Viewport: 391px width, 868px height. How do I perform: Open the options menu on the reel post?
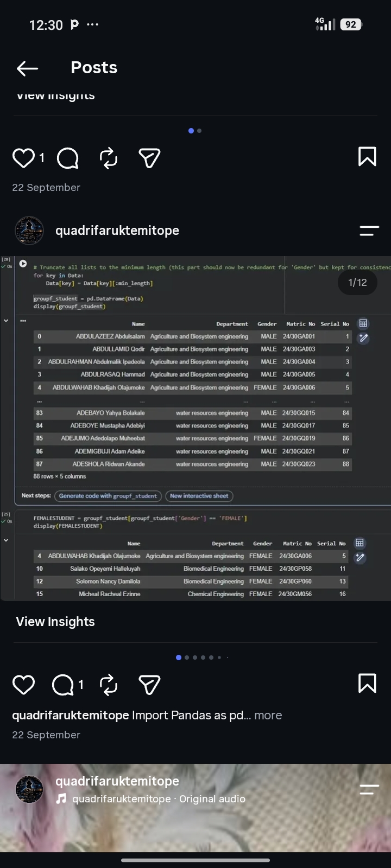pyautogui.click(x=369, y=789)
